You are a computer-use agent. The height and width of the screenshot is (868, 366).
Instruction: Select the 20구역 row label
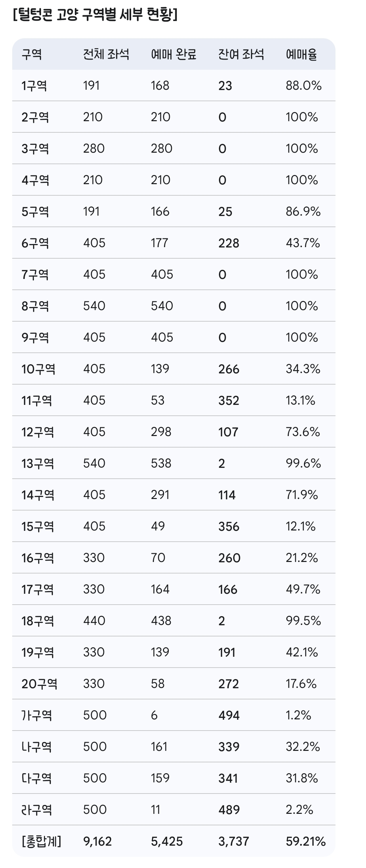point(39,684)
